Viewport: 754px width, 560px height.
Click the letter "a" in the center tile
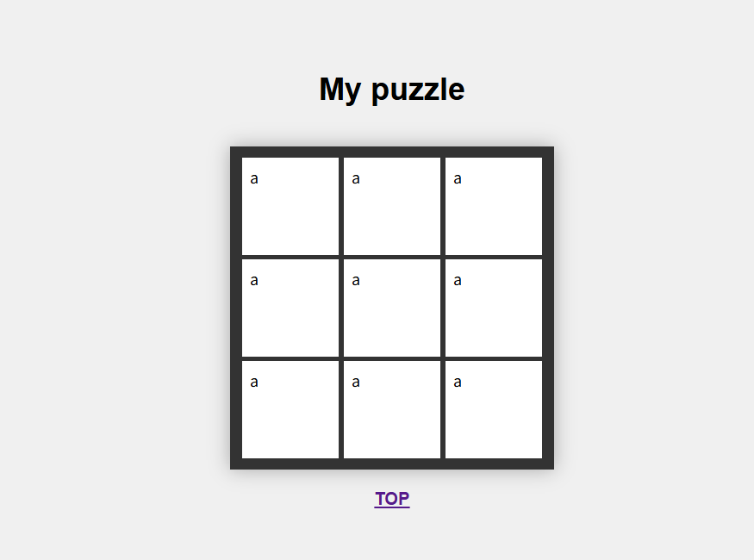pos(356,281)
